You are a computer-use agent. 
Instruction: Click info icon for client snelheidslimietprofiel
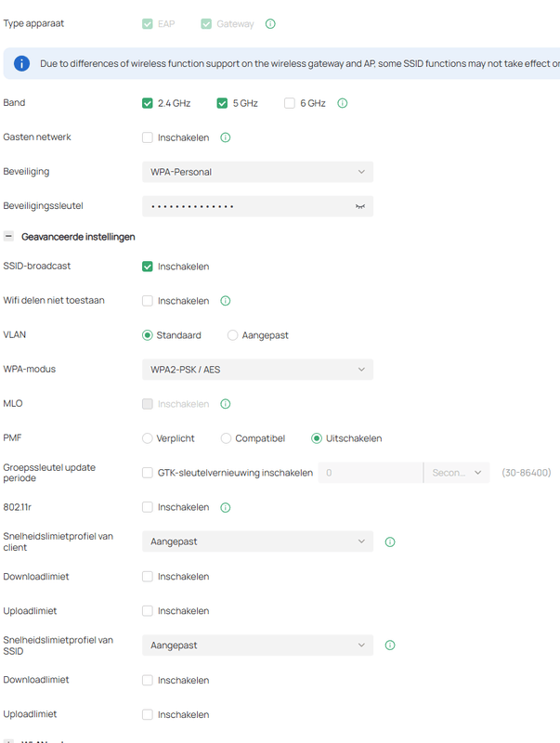pyautogui.click(x=390, y=541)
